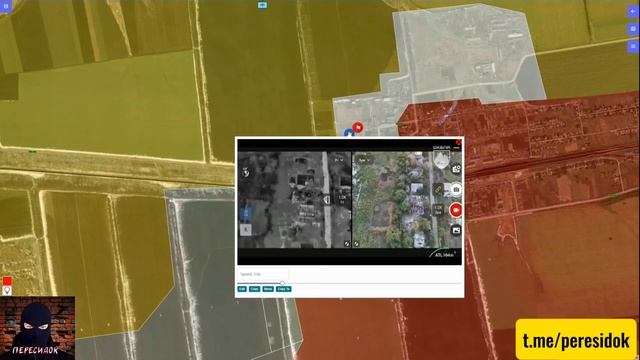Close the video popup with the red X
This screenshot has width=640, height=360.
458,142
